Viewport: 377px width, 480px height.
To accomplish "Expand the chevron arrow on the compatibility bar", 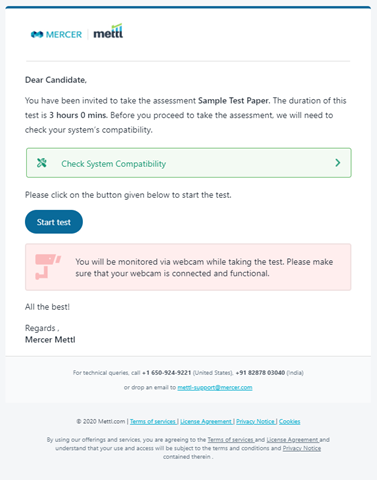I will (x=338, y=163).
